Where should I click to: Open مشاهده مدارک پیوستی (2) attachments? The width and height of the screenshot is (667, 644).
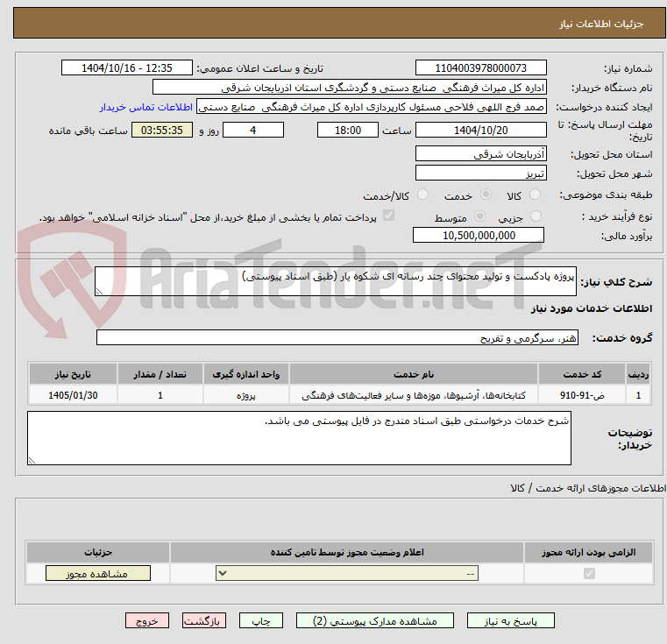pyautogui.click(x=375, y=620)
